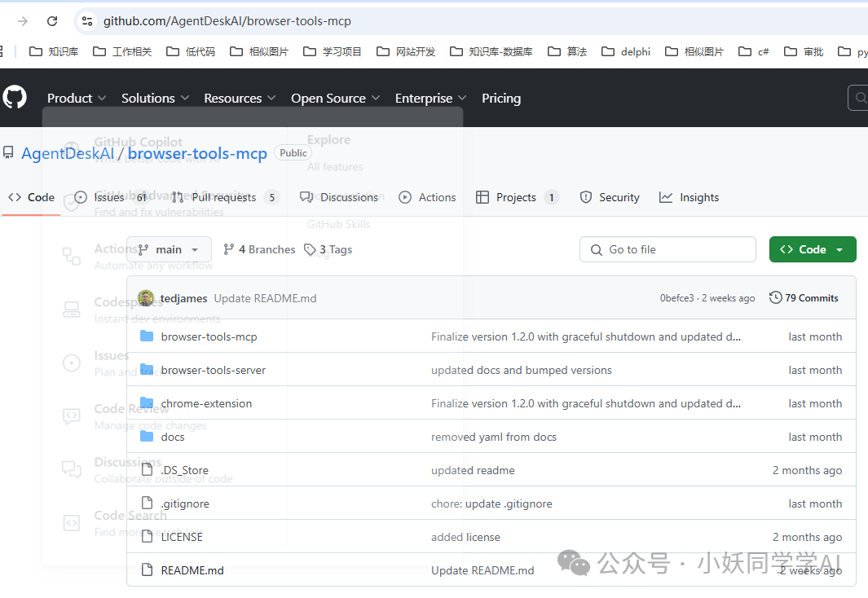Open the 'updated docs and bumped versions' commit
This screenshot has height=598, width=868.
(x=522, y=370)
